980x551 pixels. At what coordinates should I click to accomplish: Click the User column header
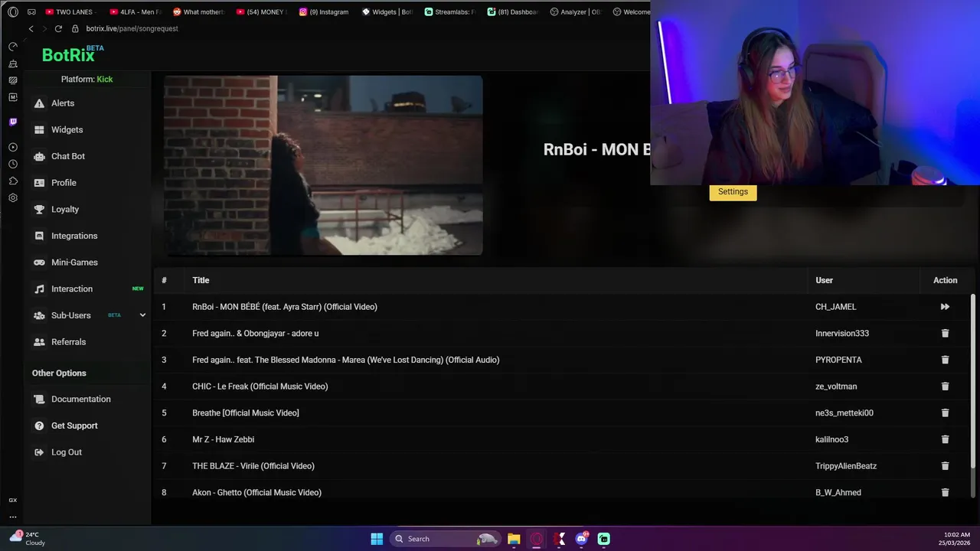(824, 280)
